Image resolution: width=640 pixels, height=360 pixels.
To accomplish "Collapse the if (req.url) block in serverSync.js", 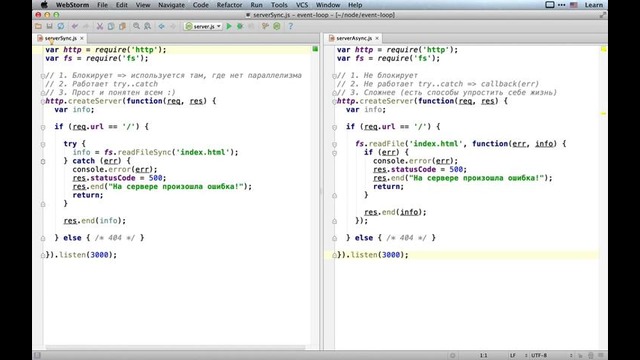I will click(43, 127).
